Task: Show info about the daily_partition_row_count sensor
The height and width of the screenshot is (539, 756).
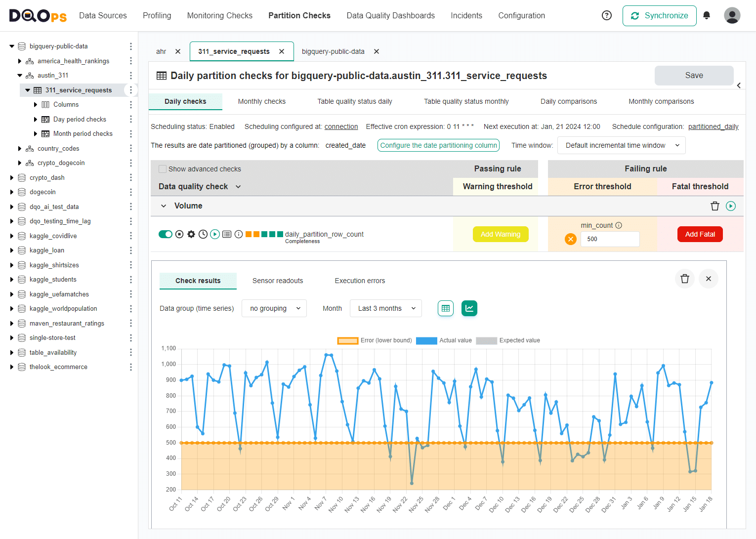Action: (239, 234)
